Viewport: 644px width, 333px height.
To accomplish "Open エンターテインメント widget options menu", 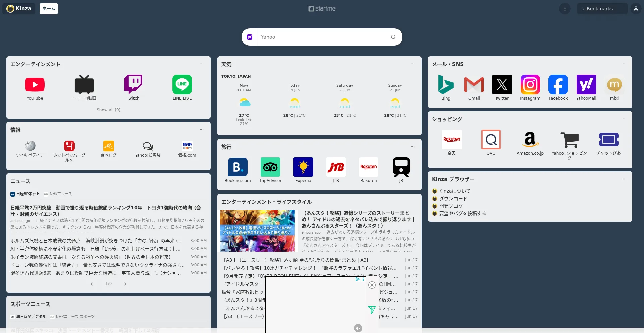I will [202, 64].
